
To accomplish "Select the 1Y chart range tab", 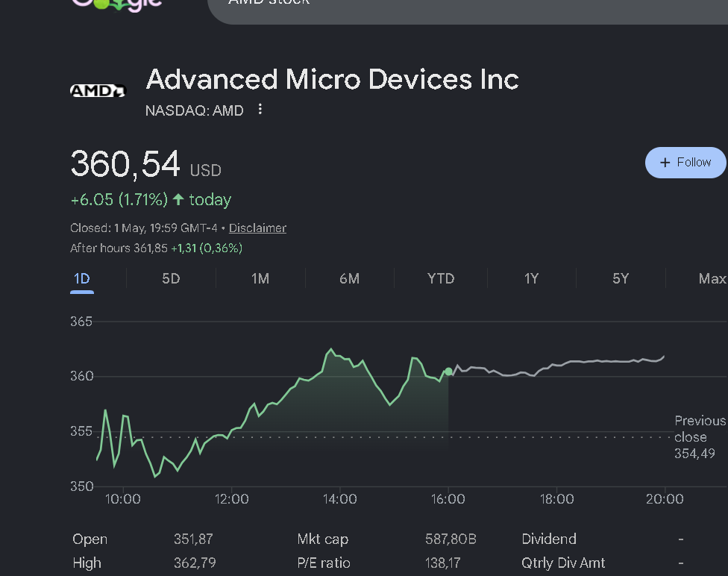I will point(531,279).
